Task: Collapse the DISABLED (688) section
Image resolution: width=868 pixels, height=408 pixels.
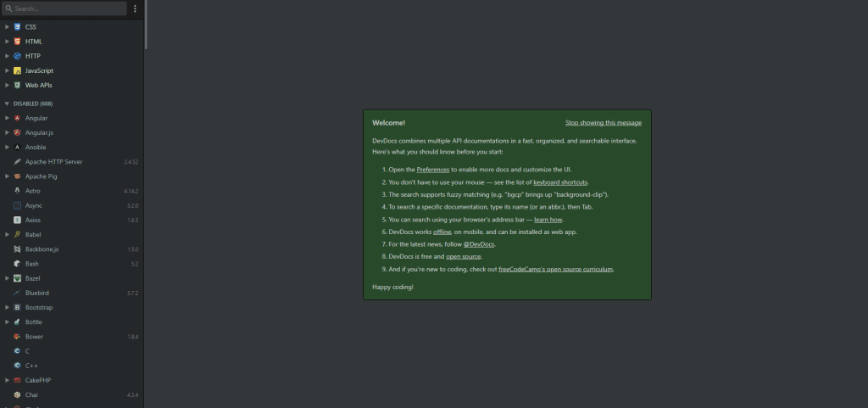Action: [x=7, y=103]
